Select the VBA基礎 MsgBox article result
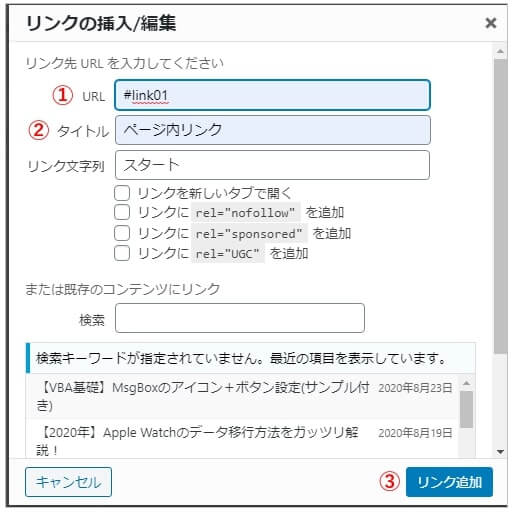Image resolution: width=518 pixels, height=514 pixels. pyautogui.click(x=242, y=396)
